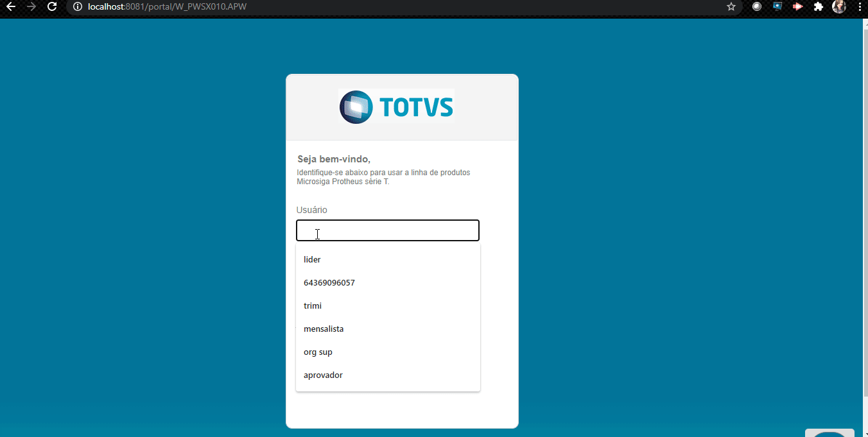868x437 pixels.
Task: Select 'lider' from the suggestions
Action: [x=388, y=259]
